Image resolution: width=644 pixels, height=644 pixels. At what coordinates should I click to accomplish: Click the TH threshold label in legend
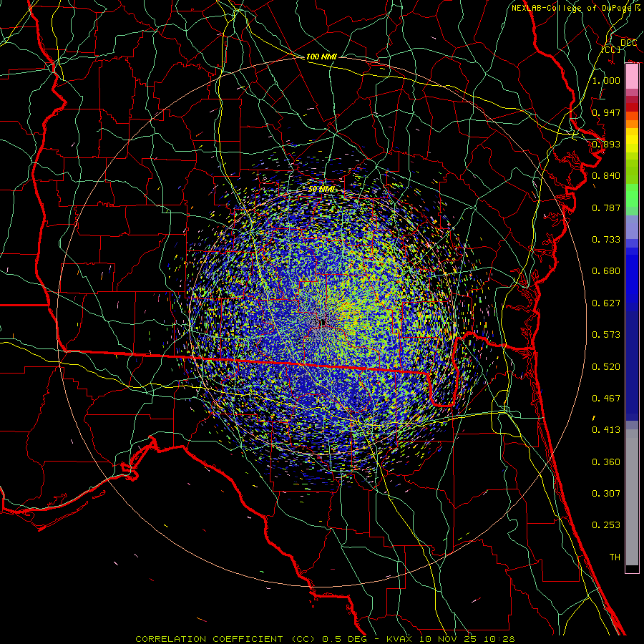tap(615, 557)
